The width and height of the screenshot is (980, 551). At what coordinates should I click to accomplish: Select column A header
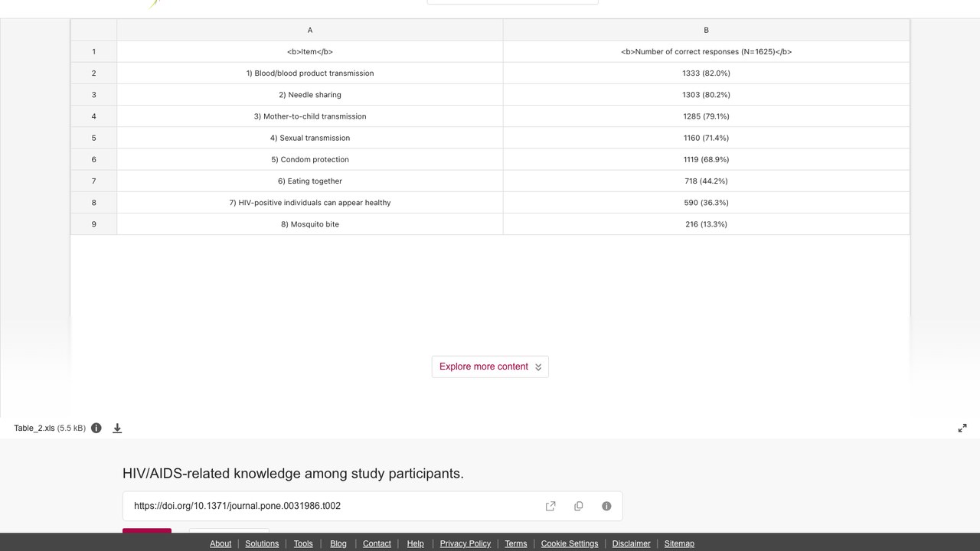tap(310, 30)
